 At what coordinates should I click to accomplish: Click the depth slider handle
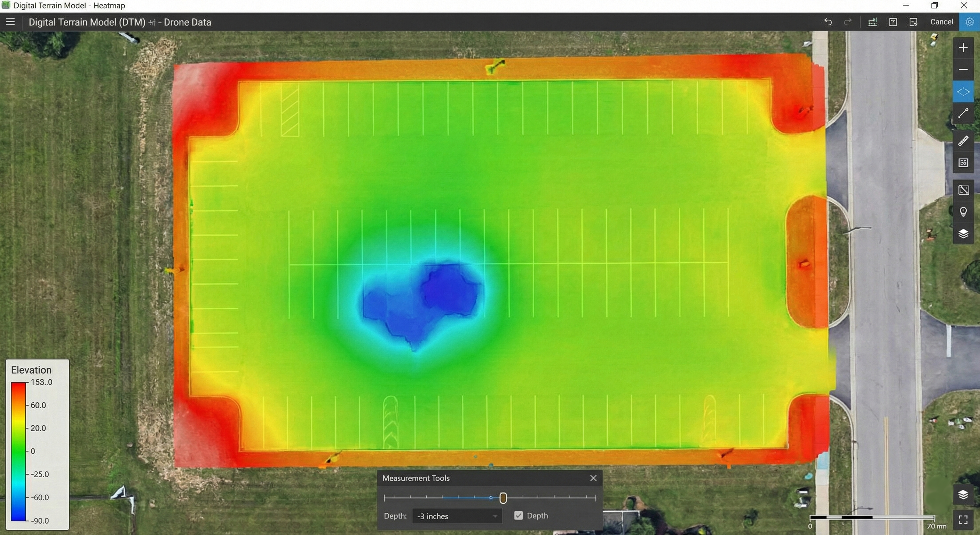coord(503,498)
